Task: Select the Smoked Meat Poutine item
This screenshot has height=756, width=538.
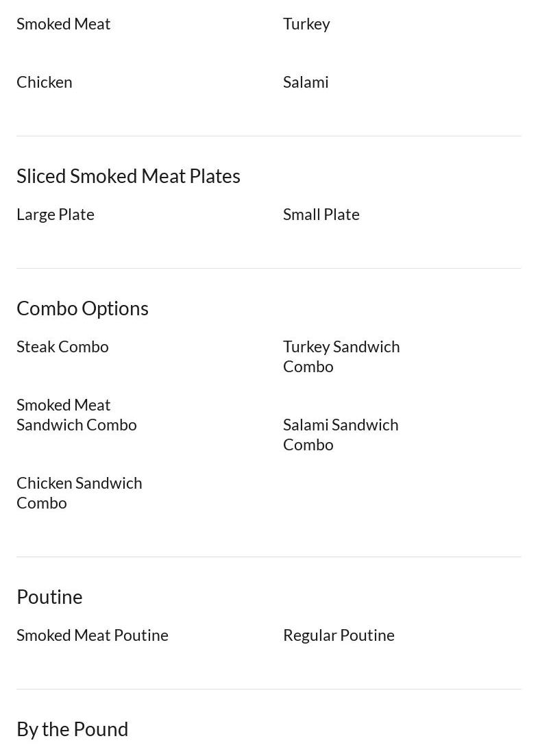Action: (93, 635)
